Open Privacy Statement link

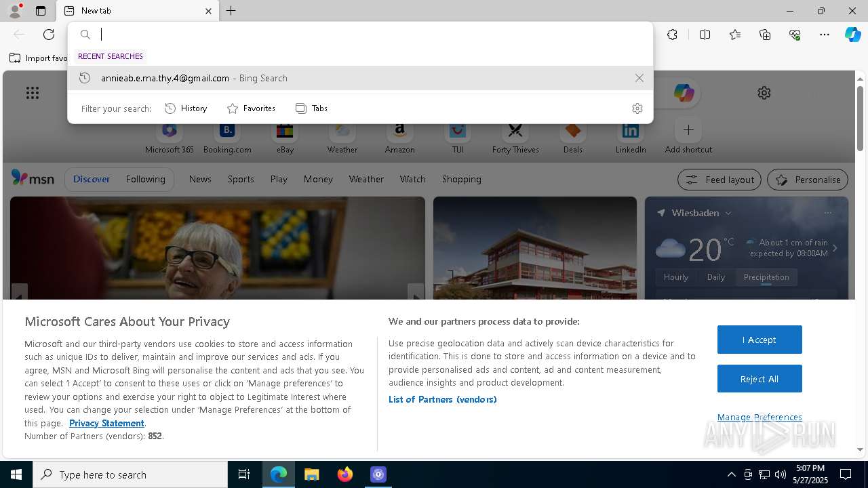pos(106,423)
